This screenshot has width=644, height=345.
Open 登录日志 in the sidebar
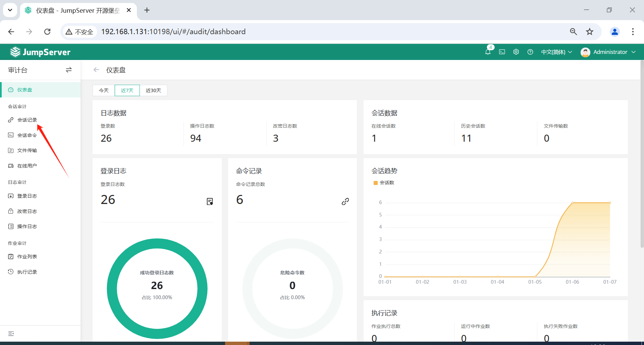[x=40, y=196]
